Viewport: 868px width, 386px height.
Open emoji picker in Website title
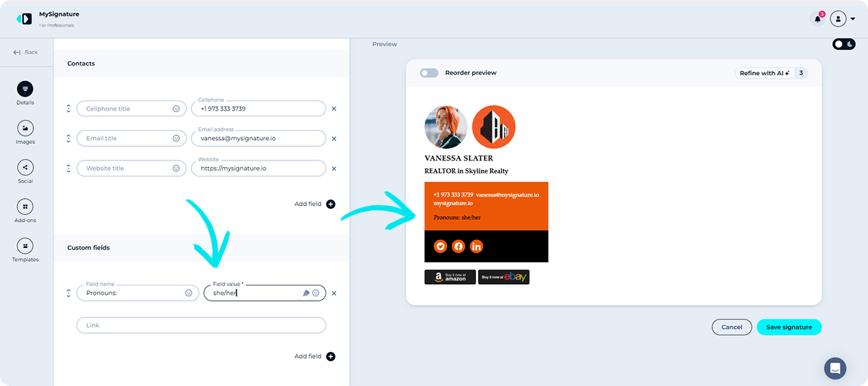[x=176, y=168]
